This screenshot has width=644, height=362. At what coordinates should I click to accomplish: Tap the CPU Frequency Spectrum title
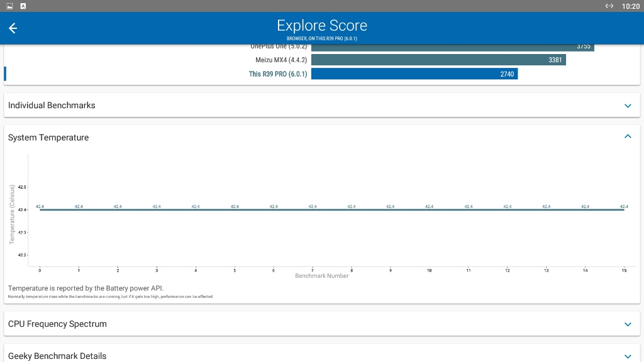[57, 324]
